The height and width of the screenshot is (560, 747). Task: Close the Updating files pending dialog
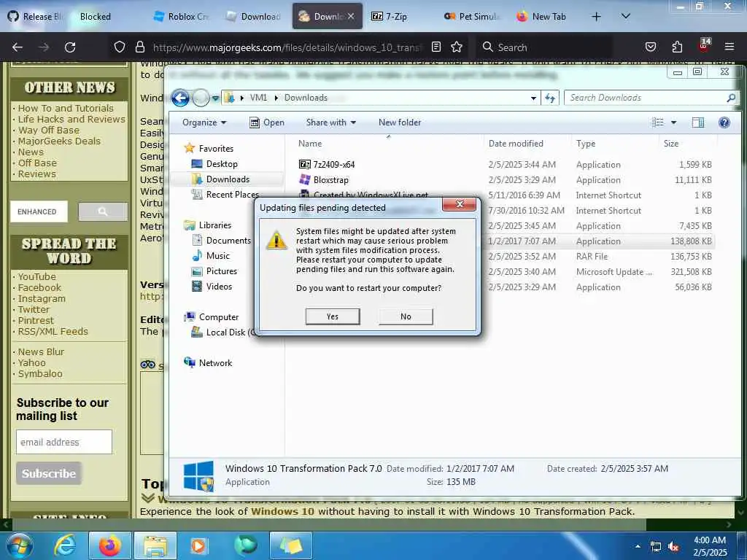[460, 204]
